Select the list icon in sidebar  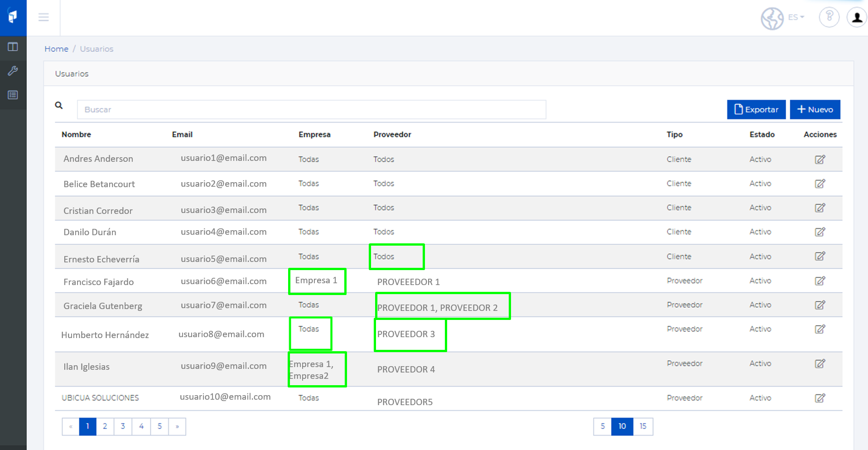click(13, 95)
